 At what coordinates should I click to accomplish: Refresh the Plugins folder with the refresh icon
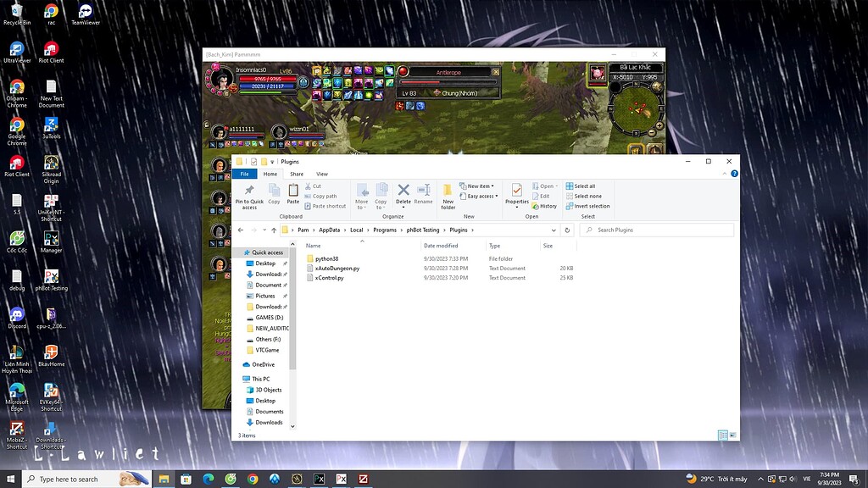click(x=567, y=230)
